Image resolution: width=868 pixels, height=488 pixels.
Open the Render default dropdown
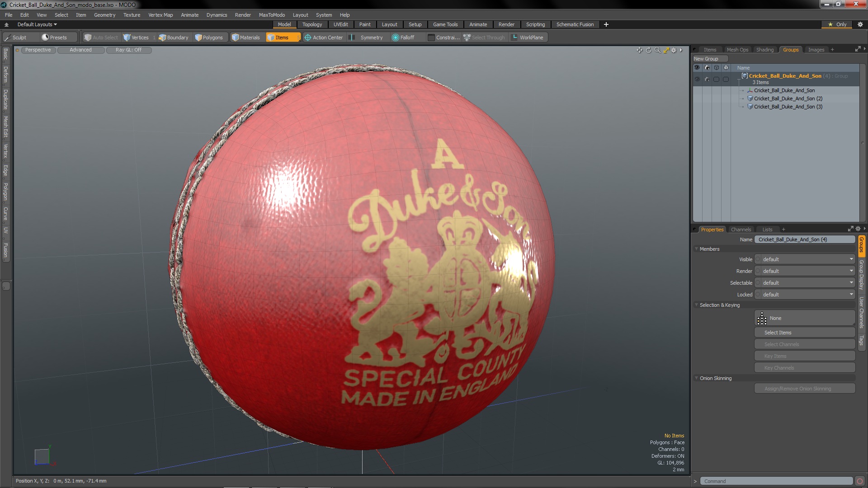coord(805,271)
